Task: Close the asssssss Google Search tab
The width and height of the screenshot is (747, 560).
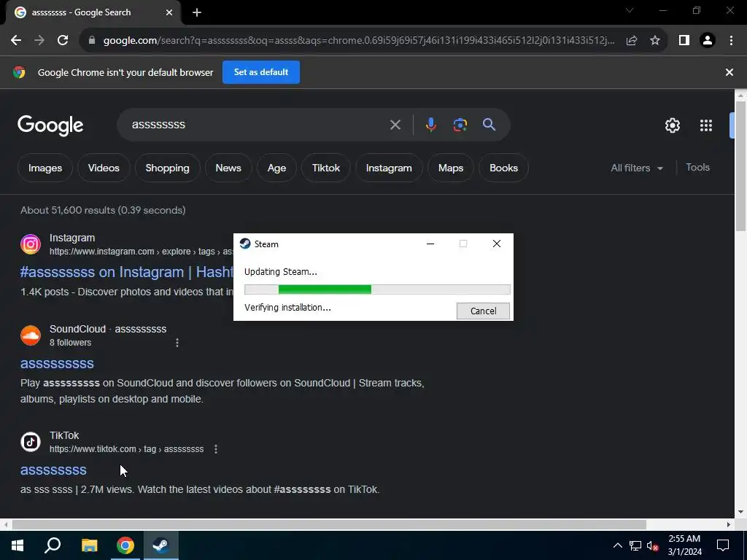Action: [x=169, y=13]
